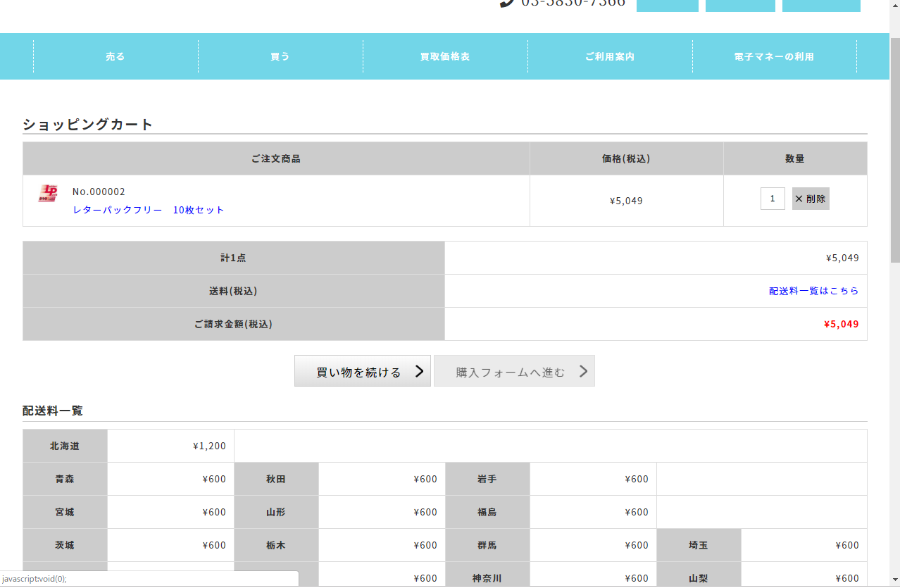Click the phone icon beside the phone number
The height and width of the screenshot is (588, 900).
point(507,3)
